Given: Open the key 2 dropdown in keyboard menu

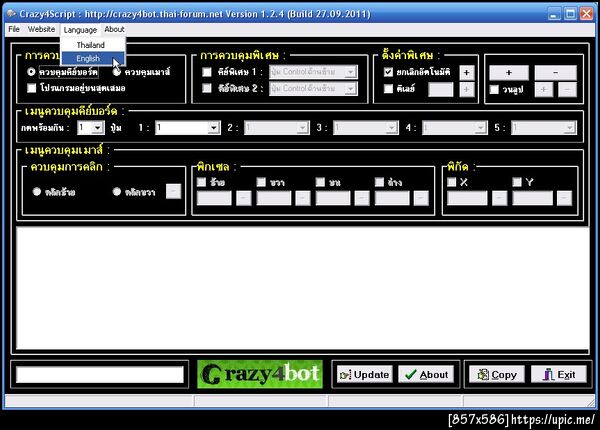Looking at the screenshot, I should pyautogui.click(x=302, y=127).
